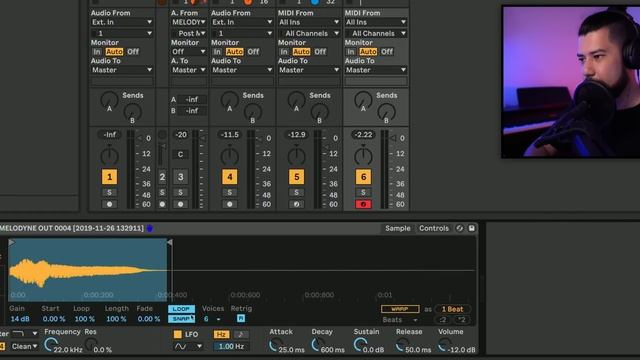Solo track 5
The height and width of the screenshot is (360, 640).
pyautogui.click(x=296, y=192)
